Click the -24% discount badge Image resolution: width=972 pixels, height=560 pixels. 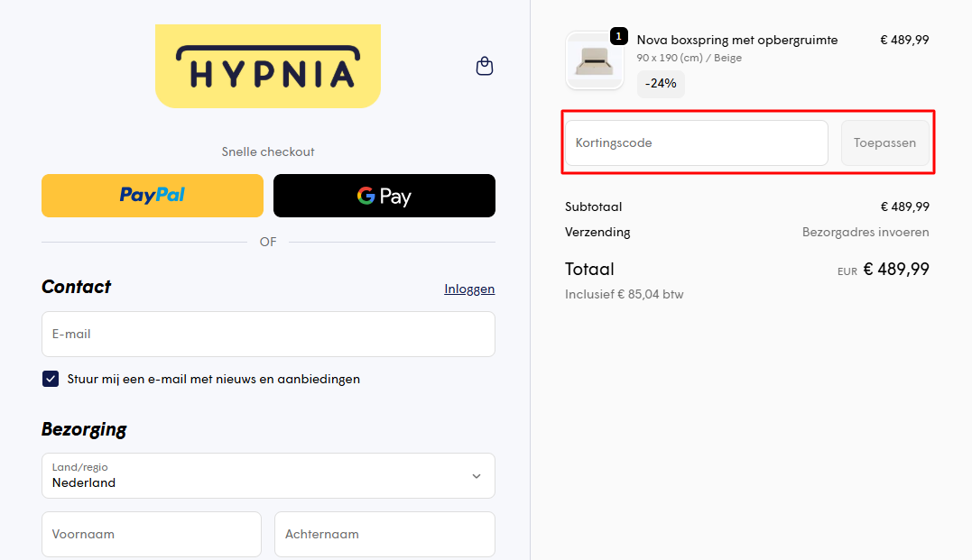[661, 84]
